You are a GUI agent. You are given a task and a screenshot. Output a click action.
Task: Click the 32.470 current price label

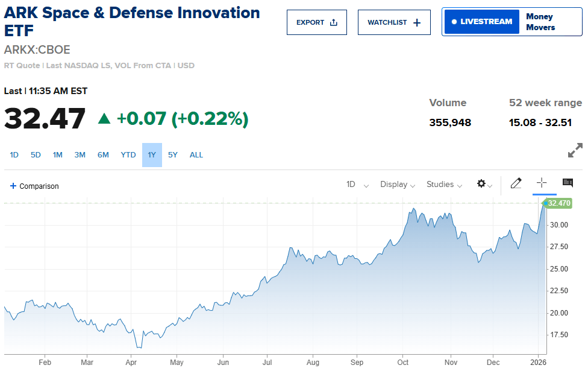[x=558, y=203]
